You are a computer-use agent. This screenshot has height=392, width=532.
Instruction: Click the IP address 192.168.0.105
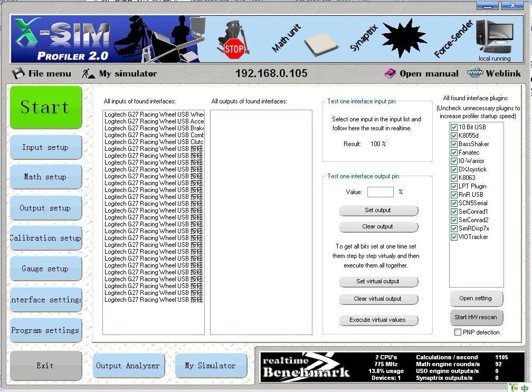[271, 73]
